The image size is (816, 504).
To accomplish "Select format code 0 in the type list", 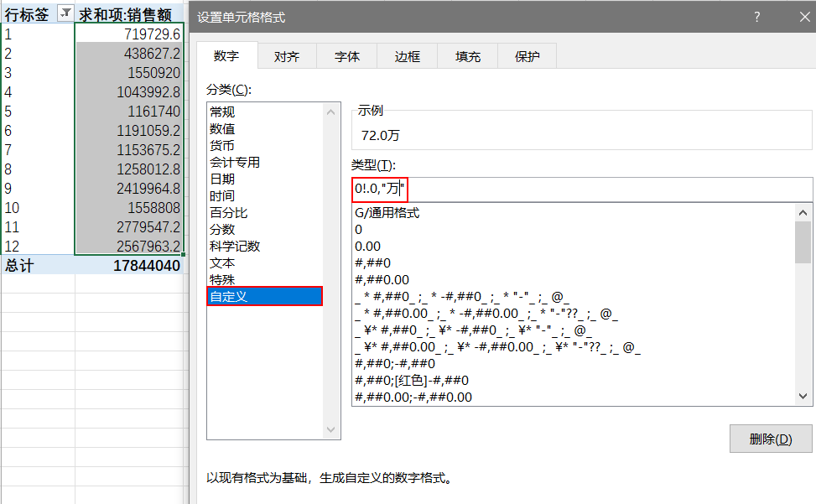I will [x=574, y=230].
